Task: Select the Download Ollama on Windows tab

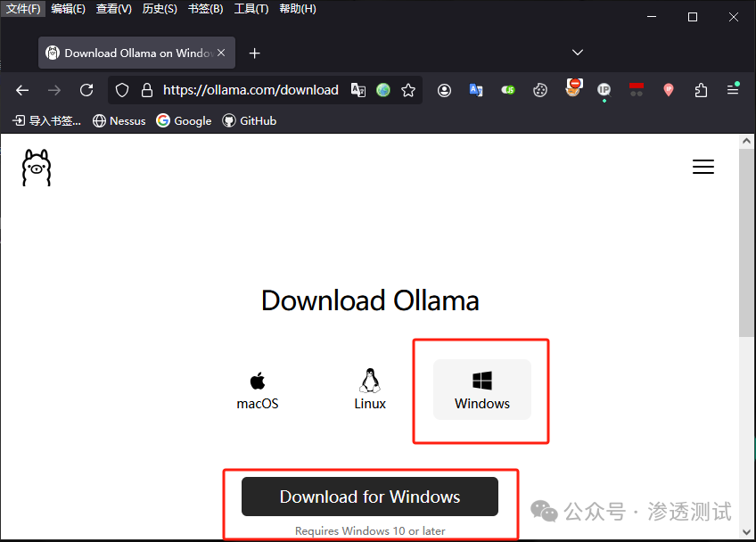Action: pyautogui.click(x=136, y=53)
